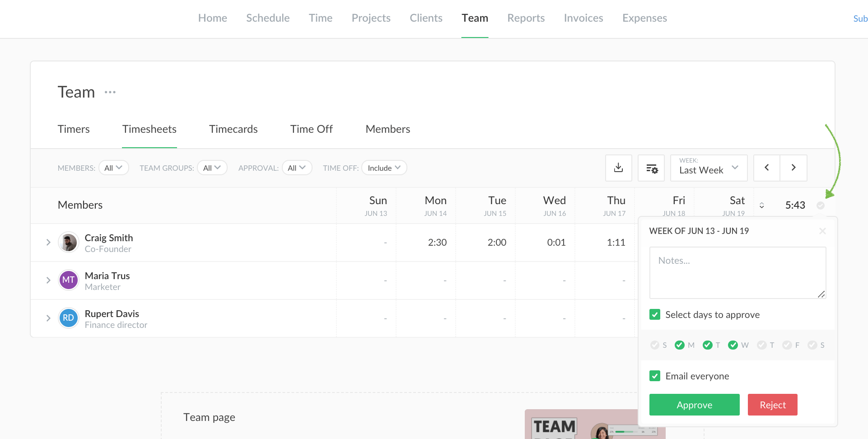Click the approval checkmark icon next to 5:43
This screenshot has height=439, width=868.
click(821, 205)
